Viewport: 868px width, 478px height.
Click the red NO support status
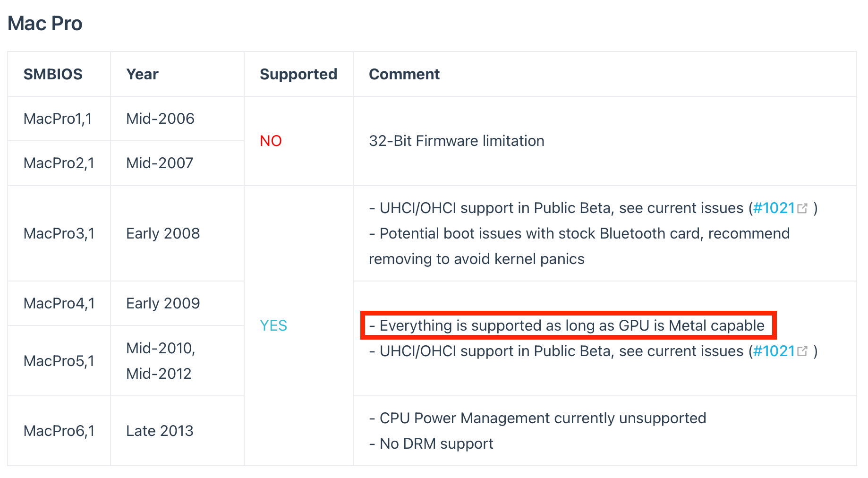pos(271,141)
